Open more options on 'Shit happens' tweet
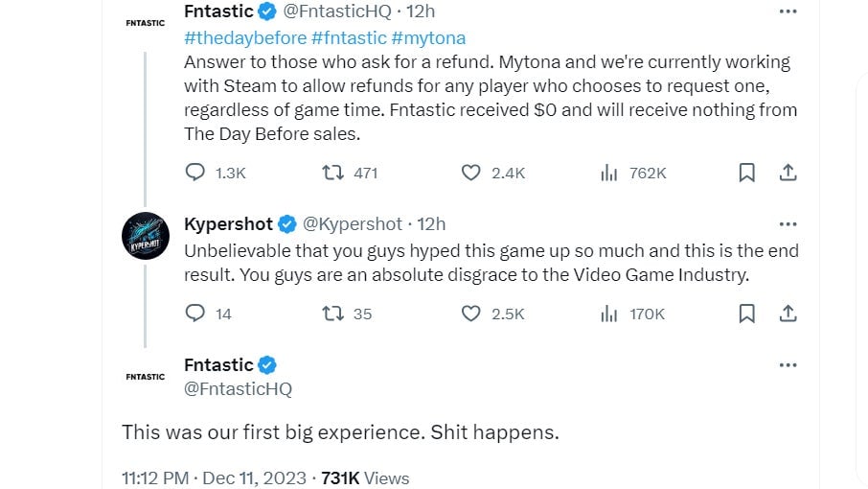Image resolution: width=868 pixels, height=489 pixels. click(788, 364)
